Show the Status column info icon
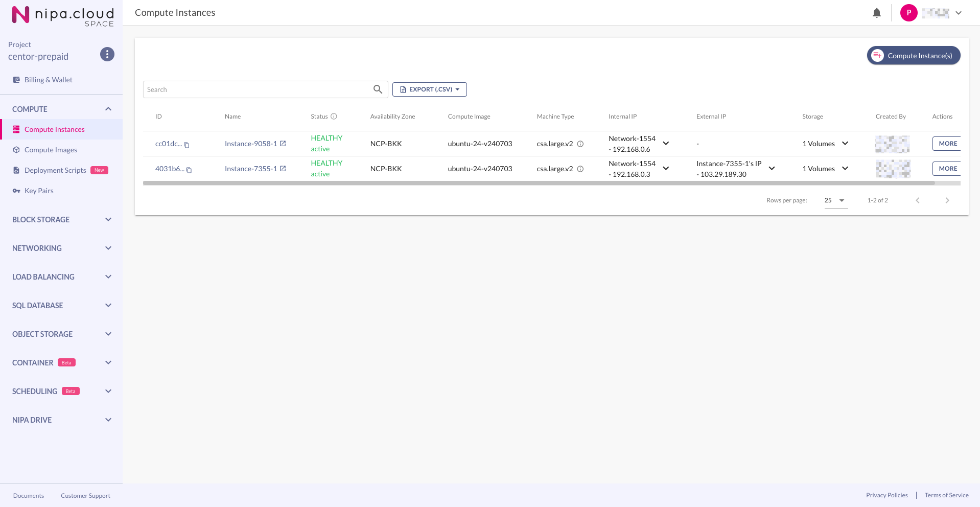Viewport: 980px width, 507px height. point(334,117)
